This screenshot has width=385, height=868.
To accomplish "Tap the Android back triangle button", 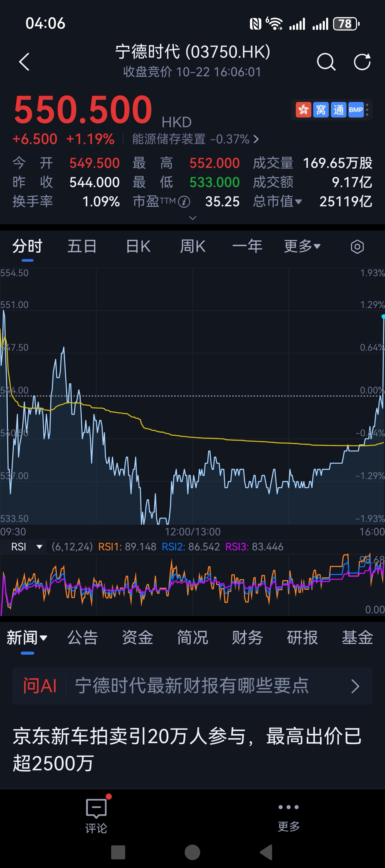I will pos(266,852).
